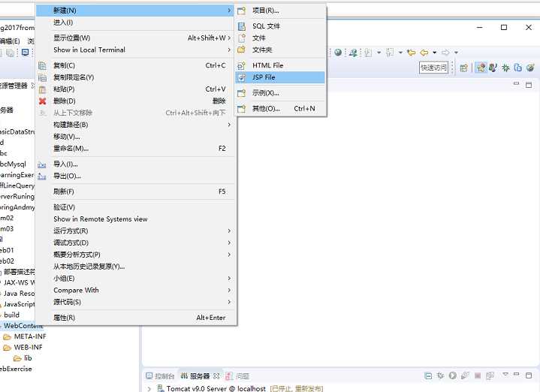Click the 文件夹 folder icon in the submenu
Image resolution: width=540 pixels, height=392 pixels.
click(242, 50)
